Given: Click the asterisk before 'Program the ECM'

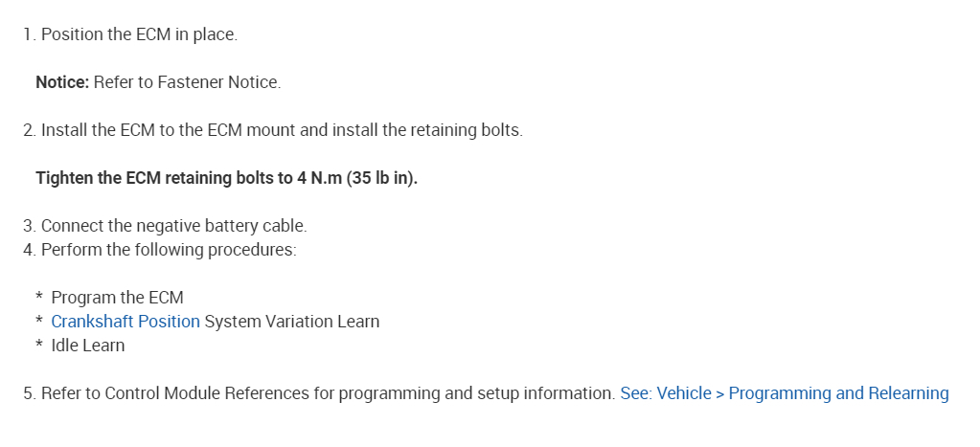Looking at the screenshot, I should (39, 299).
